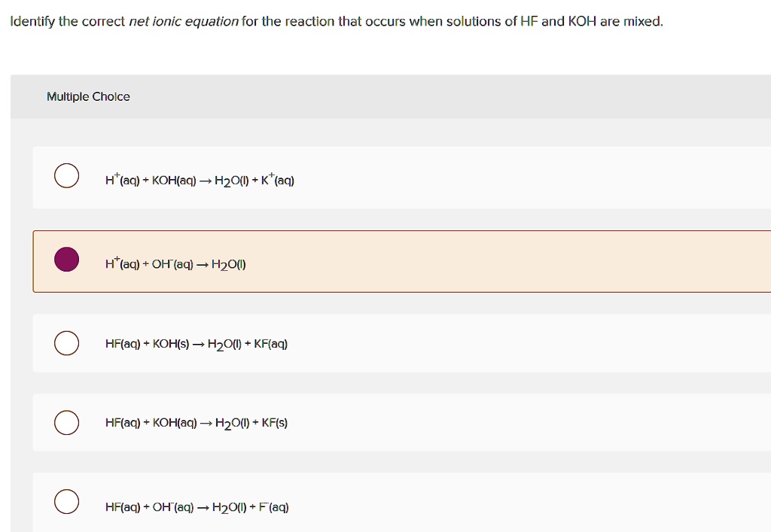
Task: Click the HF(aq) + OH-(aq) answer text
Action: (196, 506)
